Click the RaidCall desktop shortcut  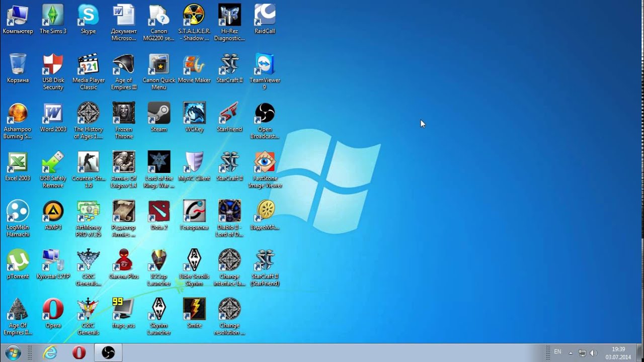pyautogui.click(x=265, y=20)
